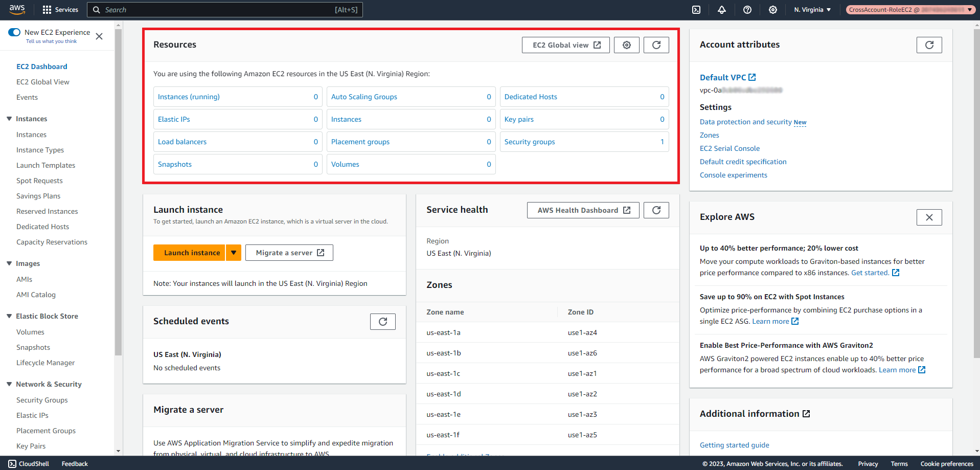Open Cookie preferences in footer
This screenshot has height=470, width=980.
click(947, 464)
